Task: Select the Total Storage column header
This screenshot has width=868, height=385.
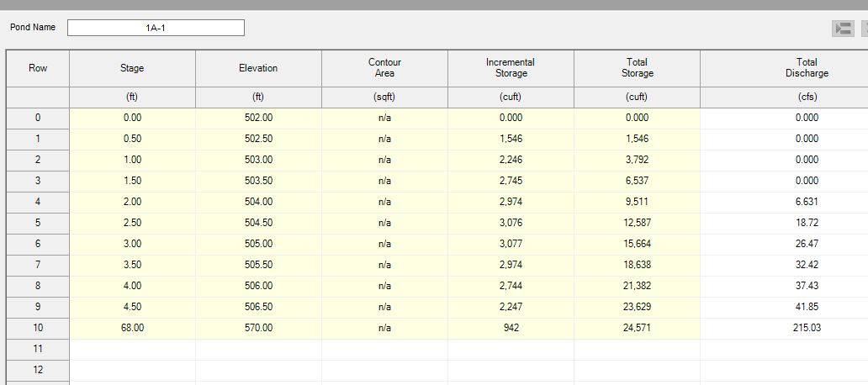Action: (638, 68)
